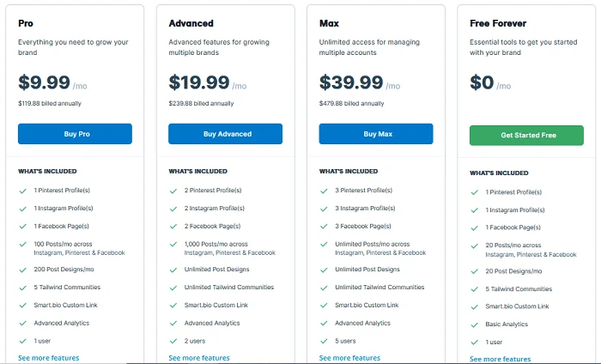Click the Buy Advanced button

point(225,134)
